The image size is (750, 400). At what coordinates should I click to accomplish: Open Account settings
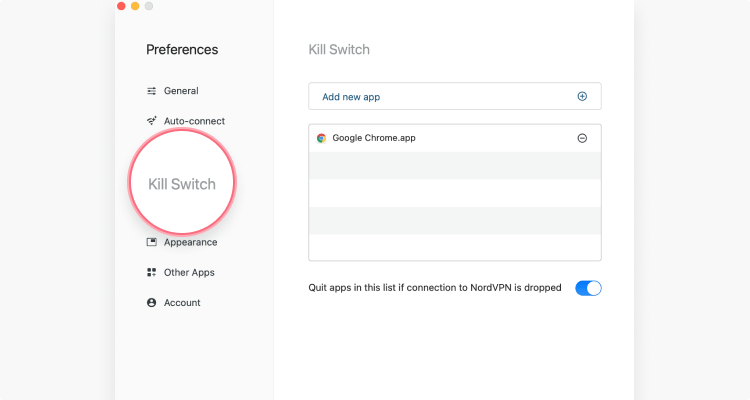(173, 302)
